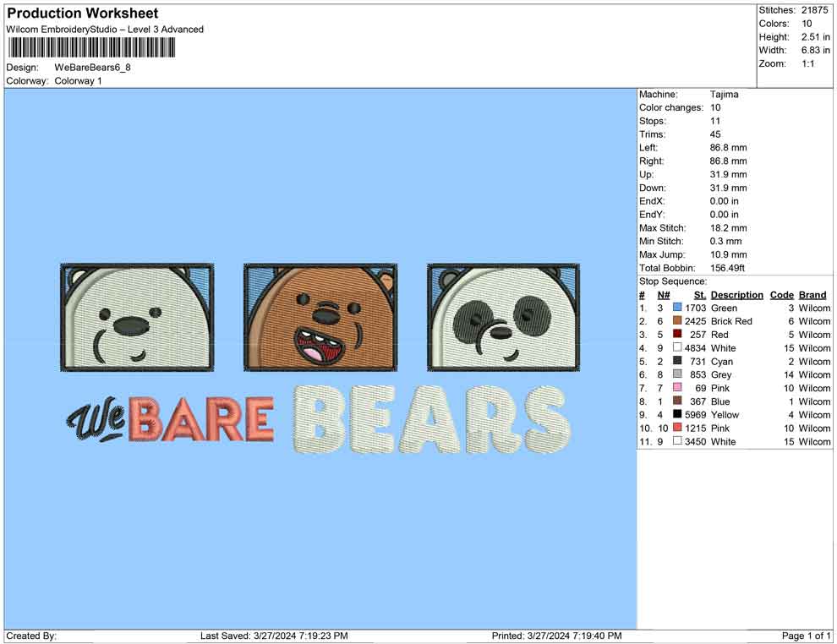Choose the Grey 853 thread swatch
Screen dimensions: 837x644
click(x=677, y=374)
